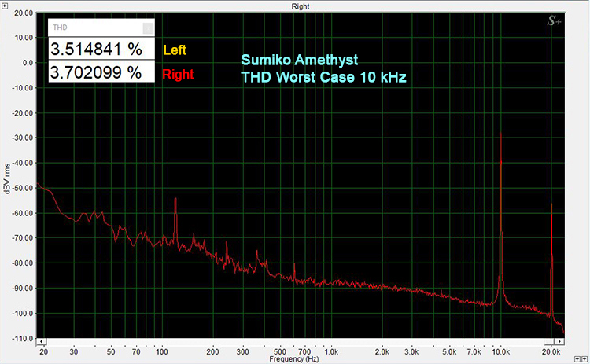Click the 20 kHz harmonic peak
Viewport: 590px width, 364px height.
[551, 206]
